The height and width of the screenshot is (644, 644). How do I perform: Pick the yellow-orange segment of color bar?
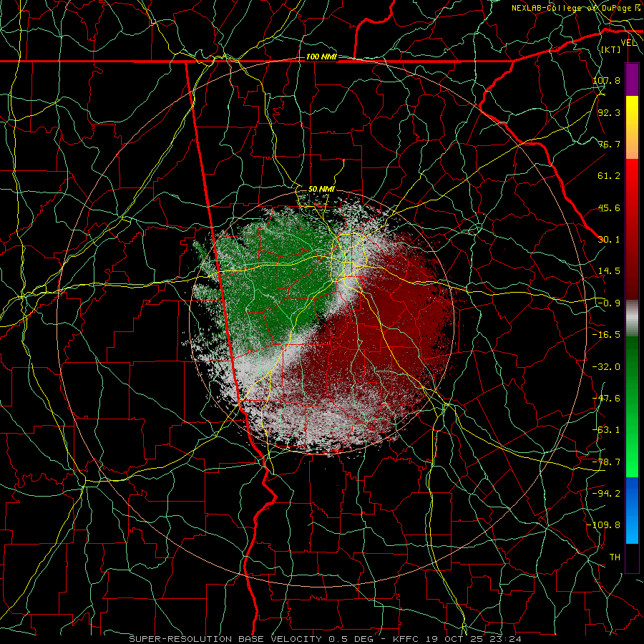pos(632,127)
